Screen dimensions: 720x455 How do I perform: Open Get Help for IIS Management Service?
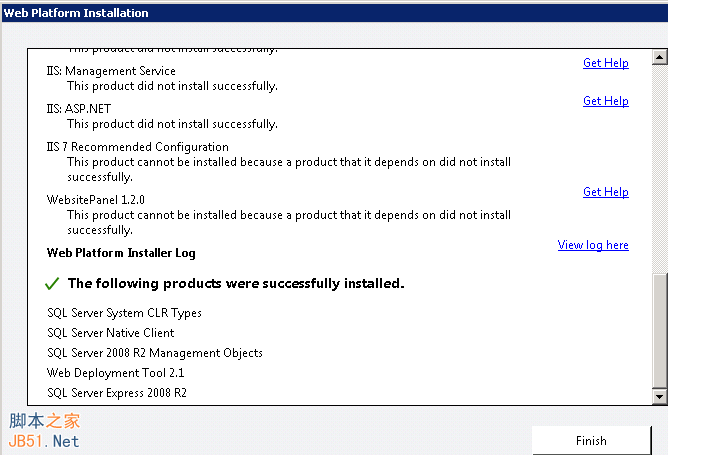coord(605,63)
